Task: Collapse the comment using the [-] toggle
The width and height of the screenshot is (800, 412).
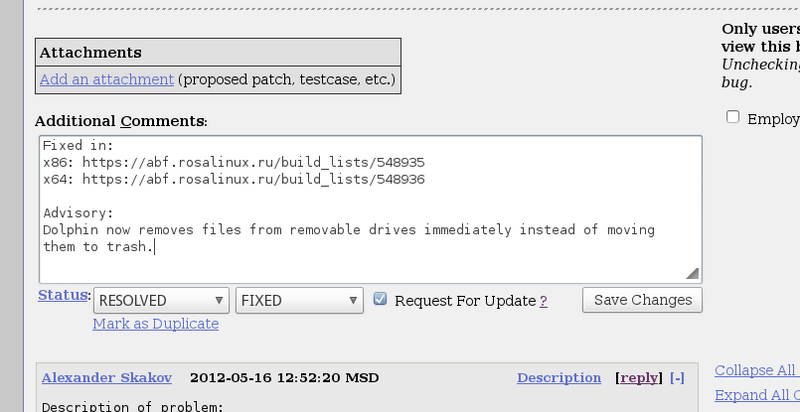Action: [x=677, y=378]
